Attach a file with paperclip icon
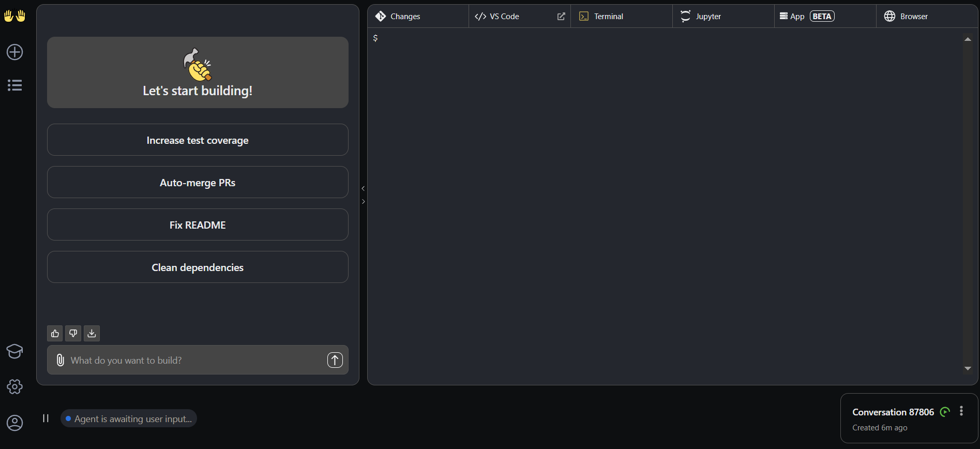This screenshot has height=449, width=980. point(60,360)
